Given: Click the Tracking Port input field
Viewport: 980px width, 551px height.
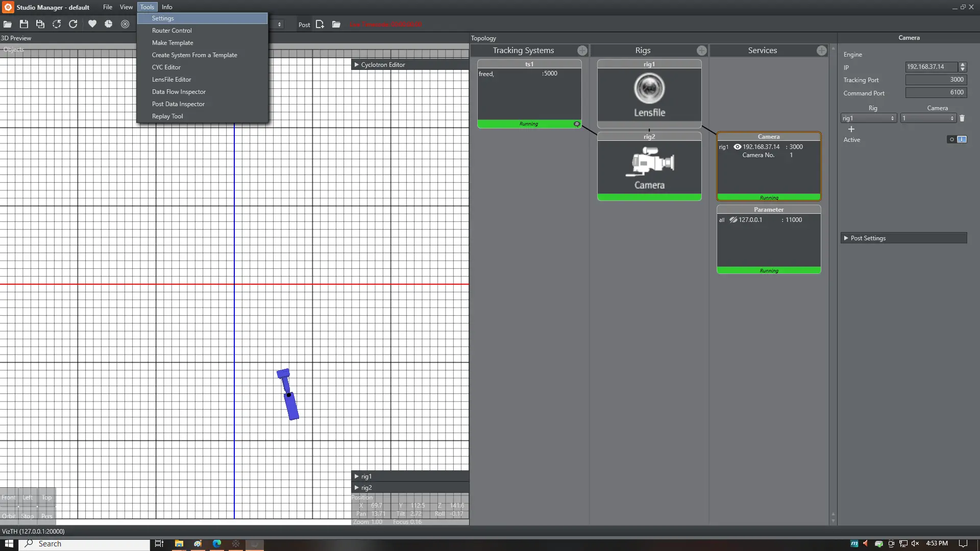Looking at the screenshot, I should point(936,80).
